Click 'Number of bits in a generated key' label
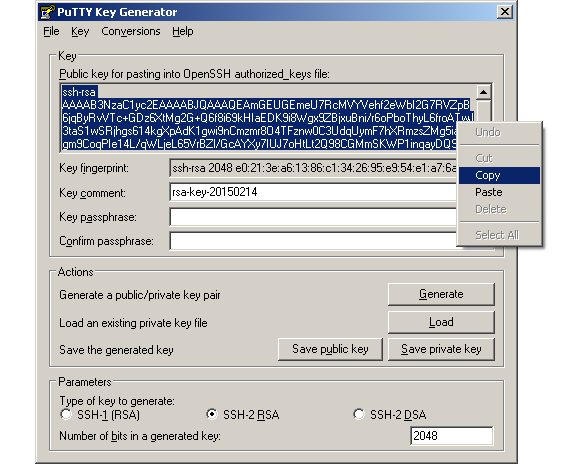Screen dimensions: 561x464 [x=140, y=436]
